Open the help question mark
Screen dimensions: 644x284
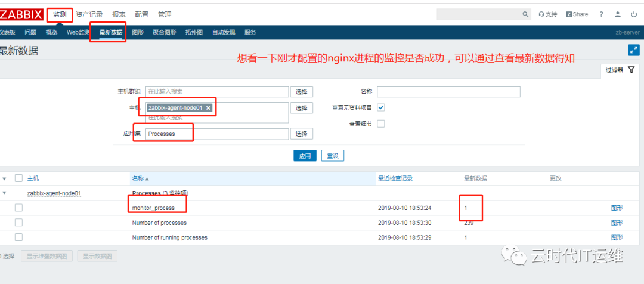click(601, 14)
